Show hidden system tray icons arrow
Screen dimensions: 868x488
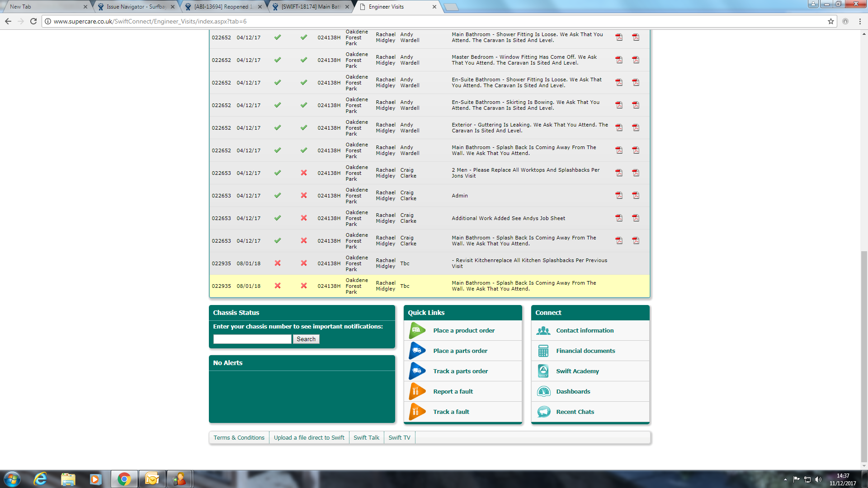[x=785, y=479]
